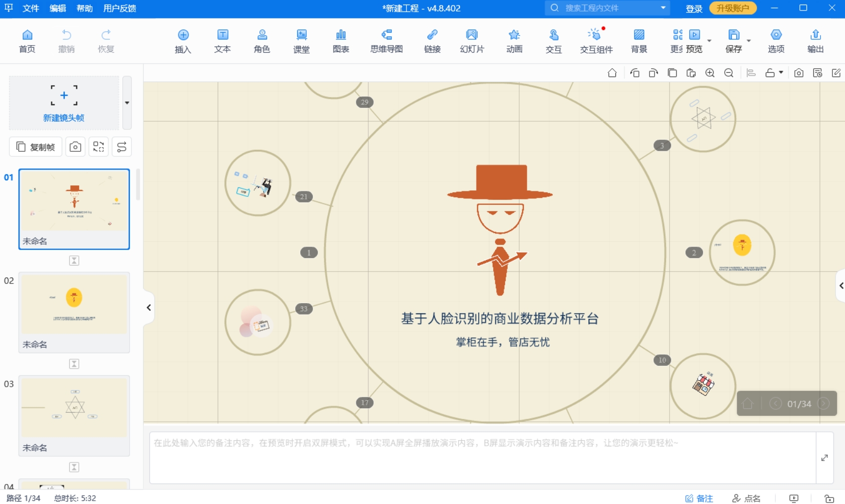
Task: Click the zoom in magnifier icon
Action: tap(710, 73)
